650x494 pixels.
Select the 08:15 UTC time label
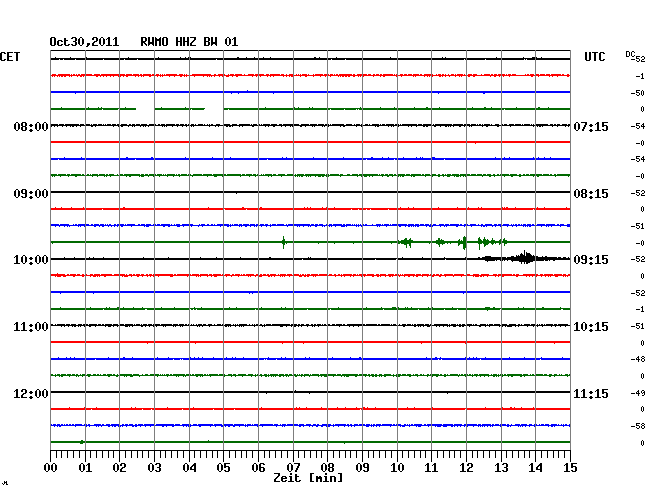coord(591,194)
